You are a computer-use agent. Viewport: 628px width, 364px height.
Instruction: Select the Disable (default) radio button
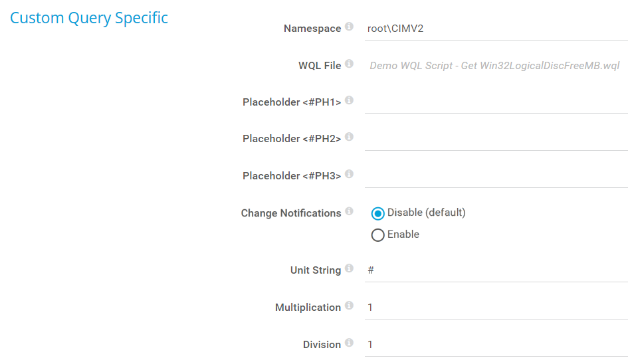pos(378,213)
